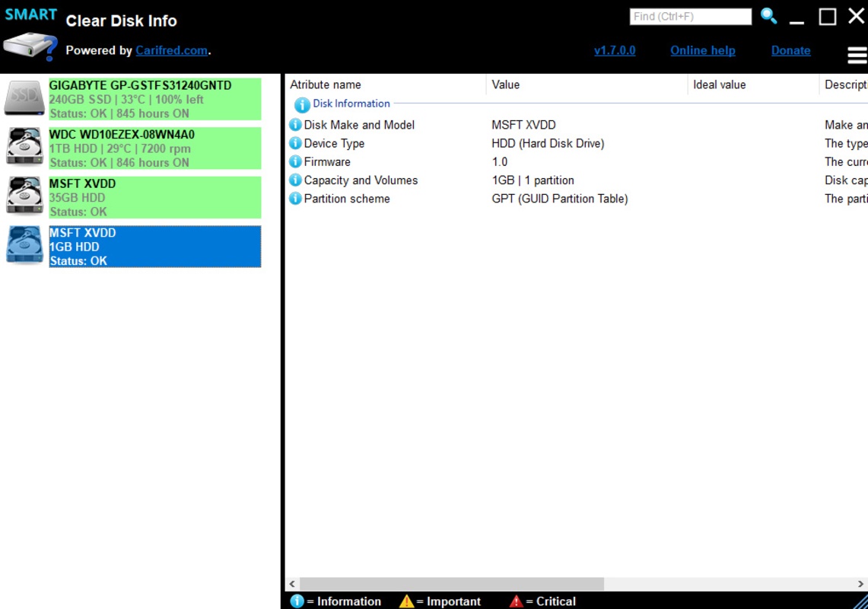Click the = Important legend label
This screenshot has height=609, width=868.
click(x=448, y=601)
